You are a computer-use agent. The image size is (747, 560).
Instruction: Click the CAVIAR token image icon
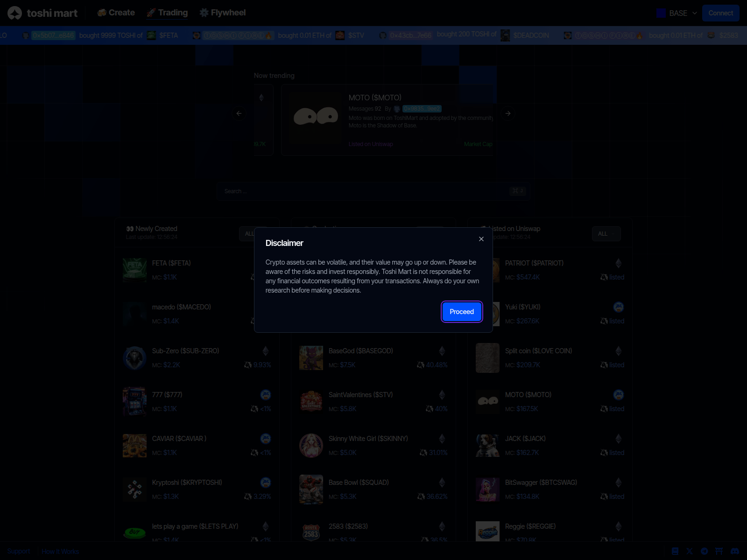[134, 446]
